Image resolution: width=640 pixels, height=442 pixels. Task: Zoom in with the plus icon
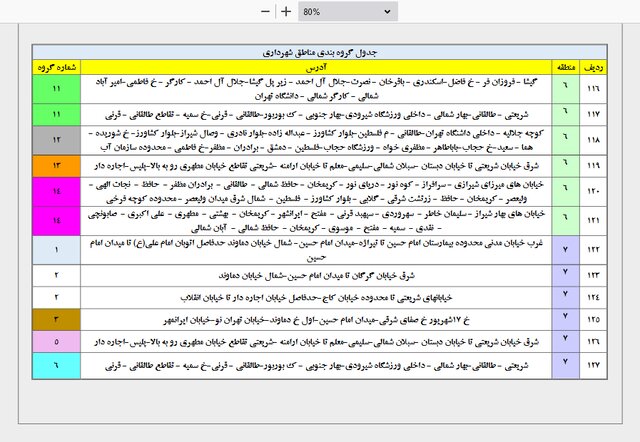pos(286,11)
